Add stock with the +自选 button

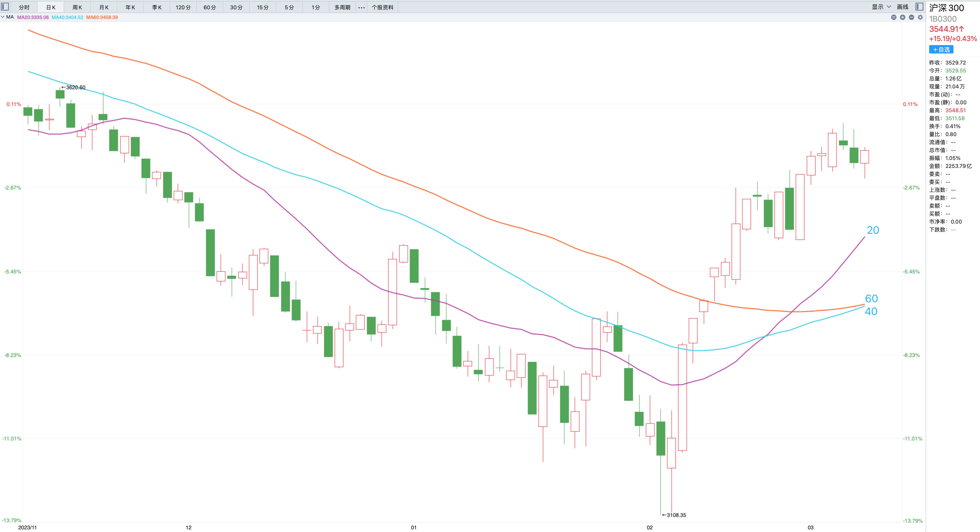point(941,49)
